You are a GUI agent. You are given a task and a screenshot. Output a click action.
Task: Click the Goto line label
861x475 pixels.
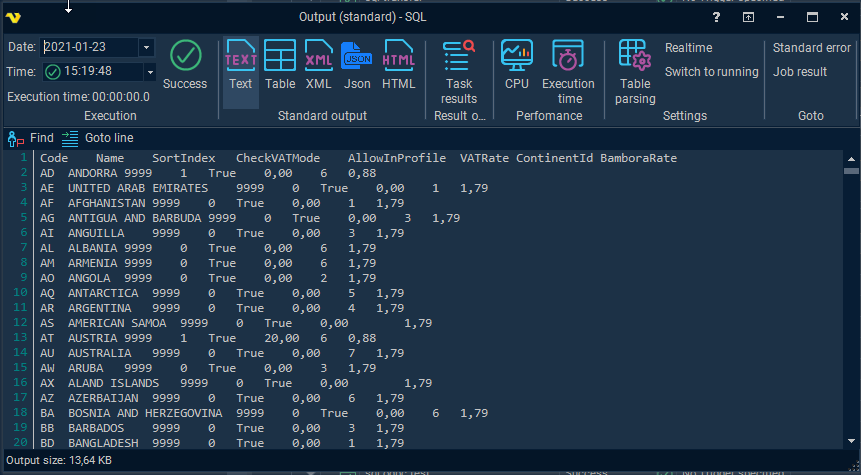109,138
